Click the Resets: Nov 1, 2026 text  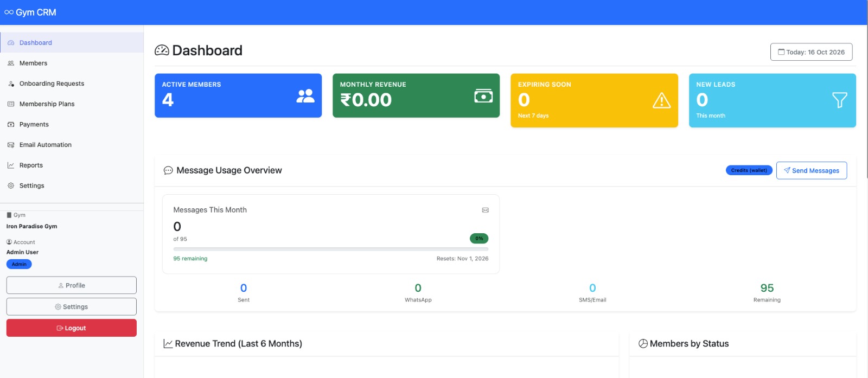[463, 259]
